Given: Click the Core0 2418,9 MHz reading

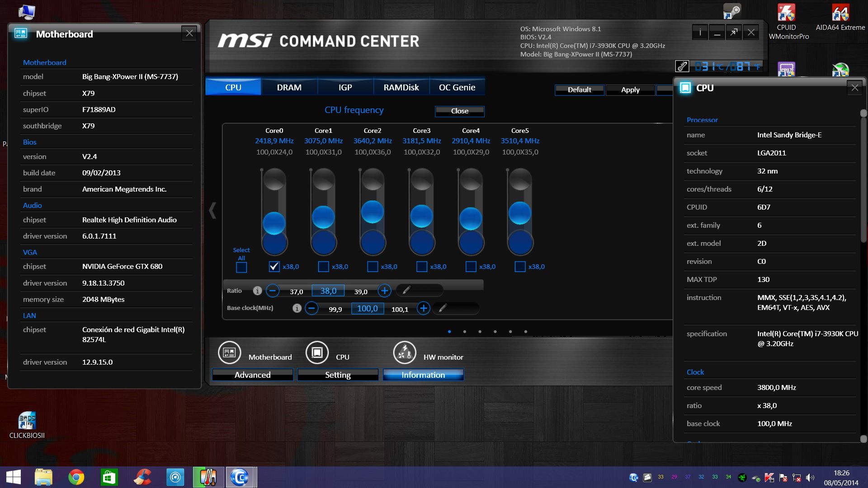Looking at the screenshot, I should 274,141.
